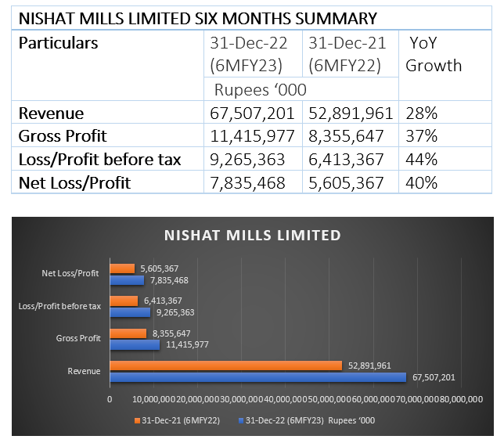The width and height of the screenshot is (504, 443).
Task: Click chart data label '5,605,367'
Action: click(x=159, y=268)
